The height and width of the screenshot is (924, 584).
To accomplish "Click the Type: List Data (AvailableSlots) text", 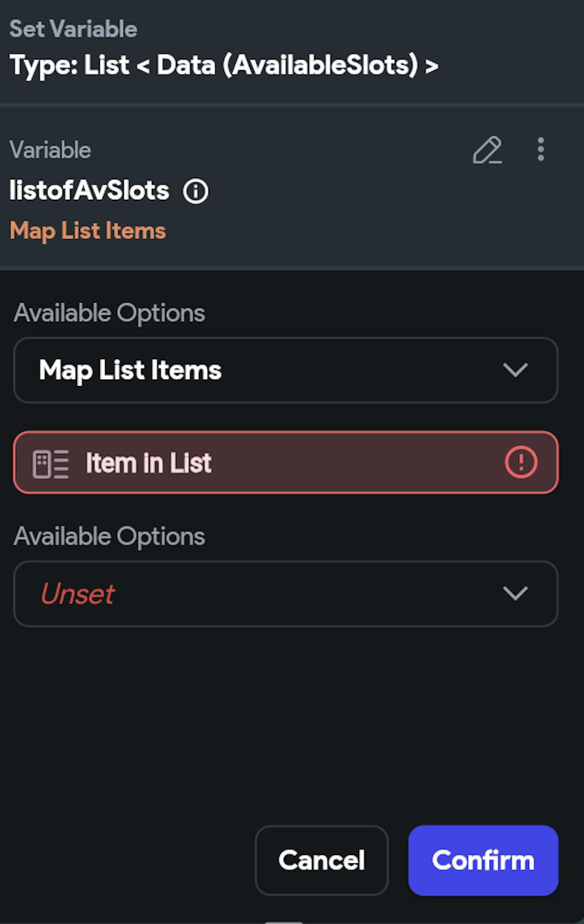I will [224, 65].
